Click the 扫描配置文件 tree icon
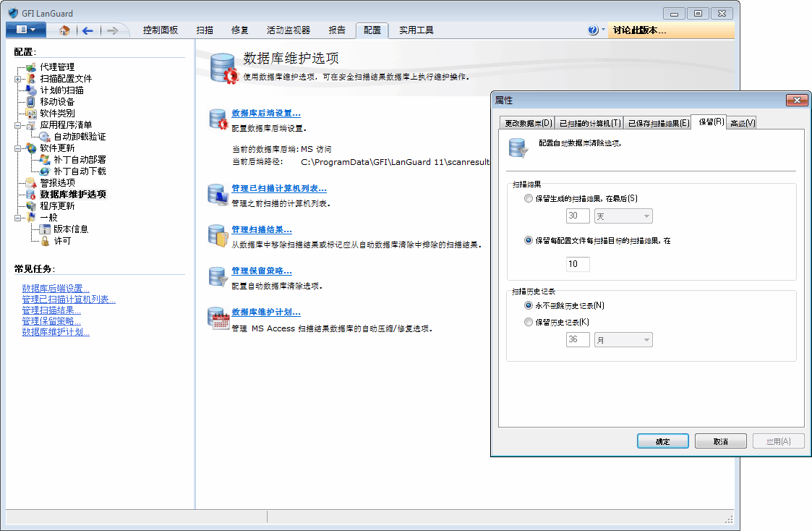The image size is (812, 531). pyautogui.click(x=31, y=79)
